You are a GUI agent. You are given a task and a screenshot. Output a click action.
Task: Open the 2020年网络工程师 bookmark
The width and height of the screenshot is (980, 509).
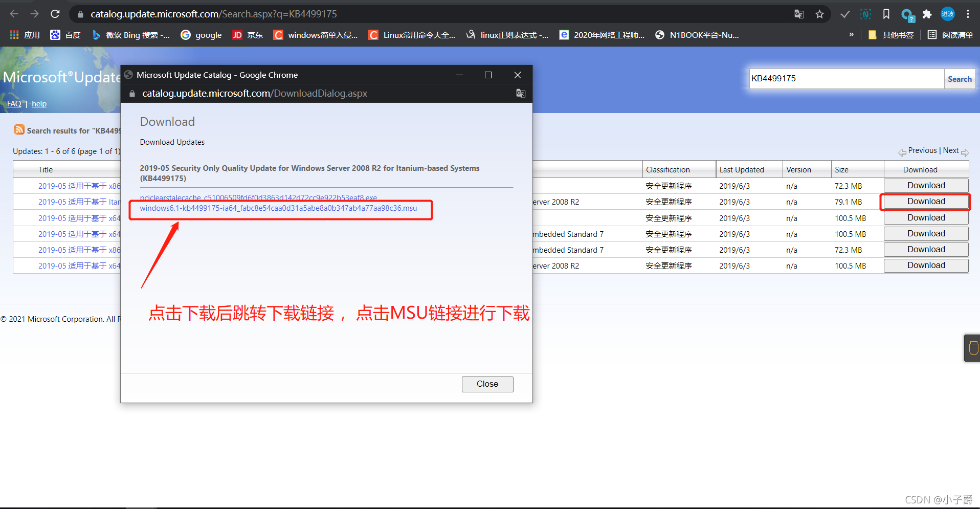point(602,35)
